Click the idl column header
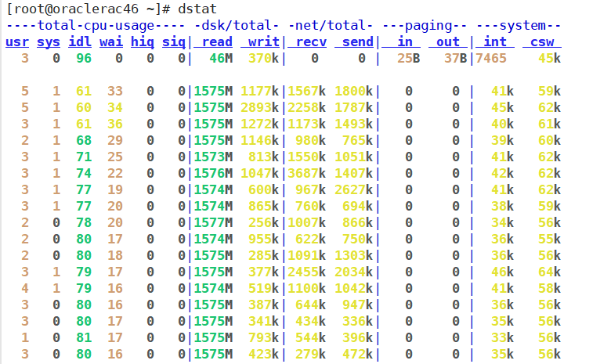611x364 pixels. (x=80, y=41)
